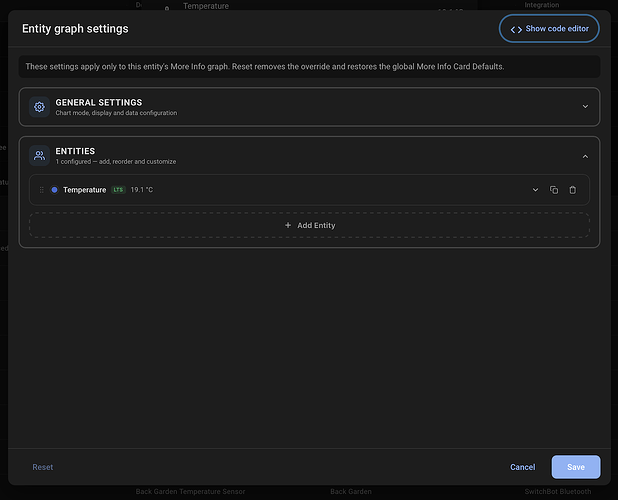
Task: Click the General Settings gear icon
Action: pos(39,107)
